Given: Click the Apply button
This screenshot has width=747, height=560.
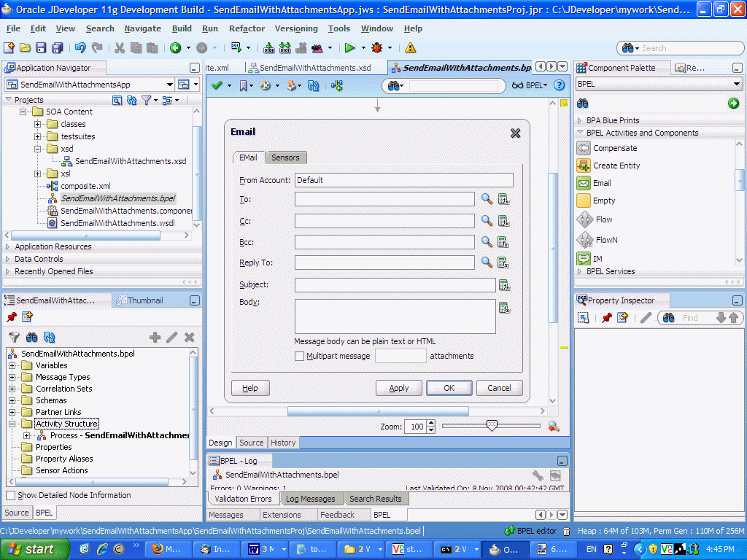Looking at the screenshot, I should pyautogui.click(x=399, y=388).
